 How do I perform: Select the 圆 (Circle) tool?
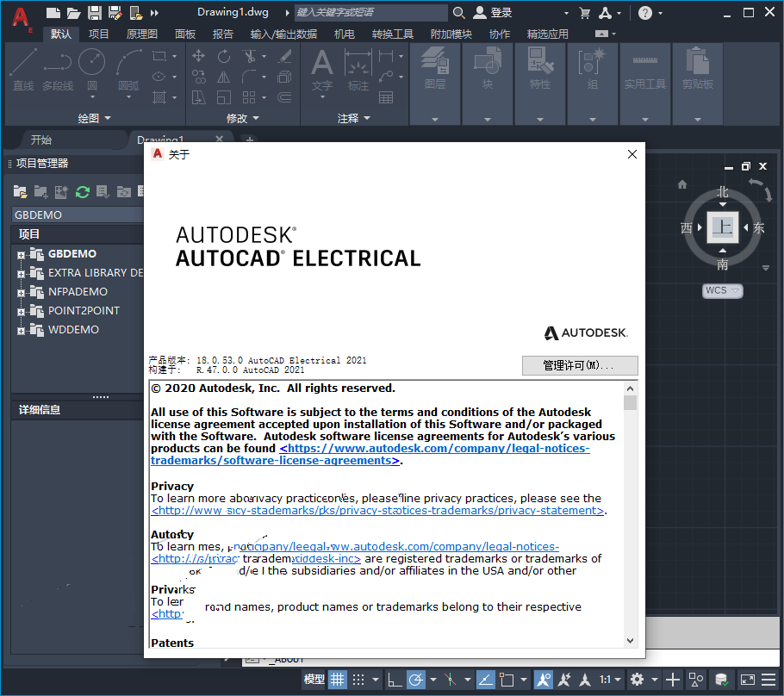click(x=92, y=71)
